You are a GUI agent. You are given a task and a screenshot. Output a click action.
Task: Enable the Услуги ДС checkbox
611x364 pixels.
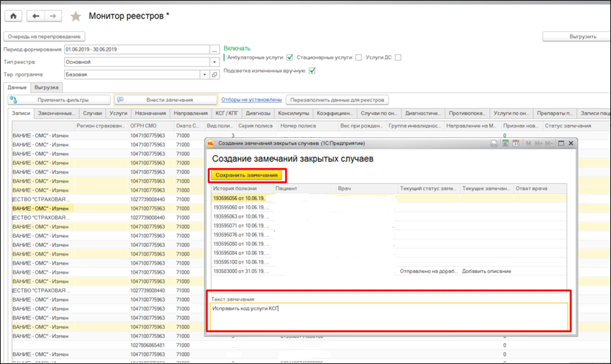[398, 58]
